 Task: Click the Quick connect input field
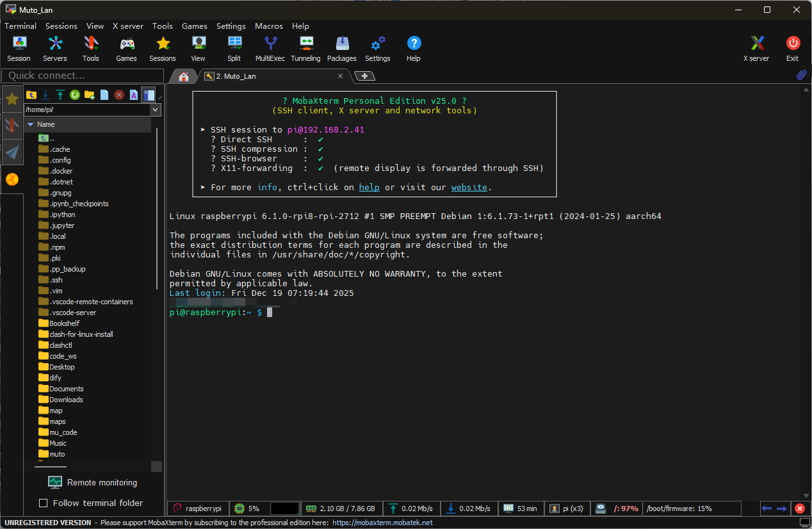pyautogui.click(x=82, y=76)
